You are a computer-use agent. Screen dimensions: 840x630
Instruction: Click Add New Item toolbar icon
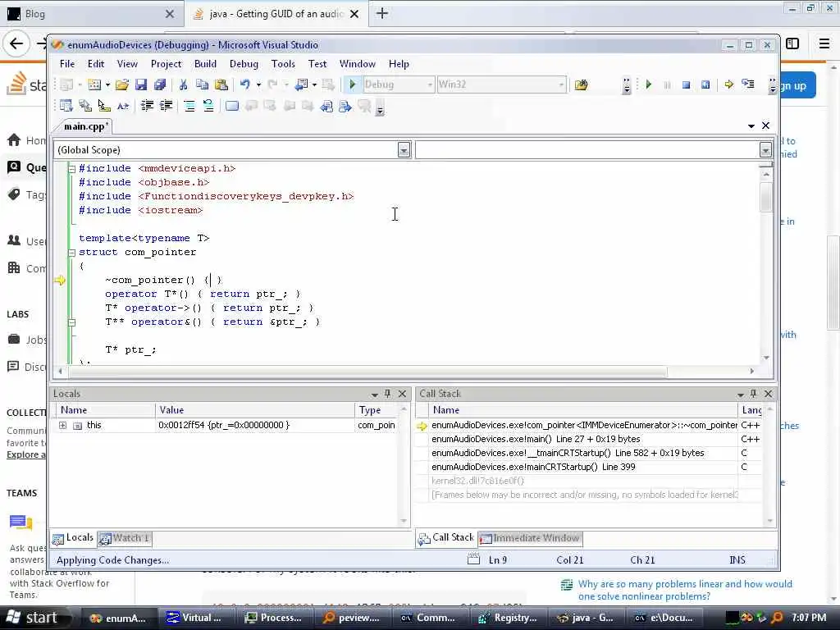click(x=94, y=84)
